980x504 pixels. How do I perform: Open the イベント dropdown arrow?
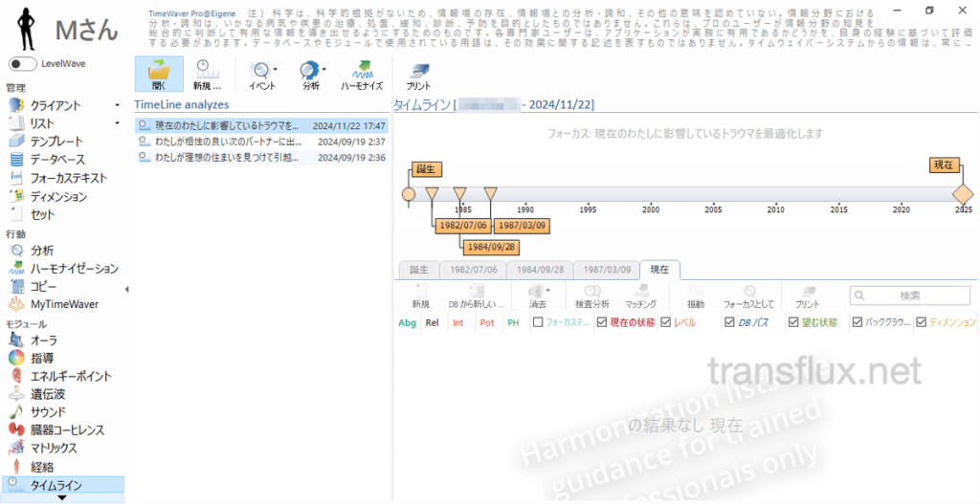tap(276, 69)
